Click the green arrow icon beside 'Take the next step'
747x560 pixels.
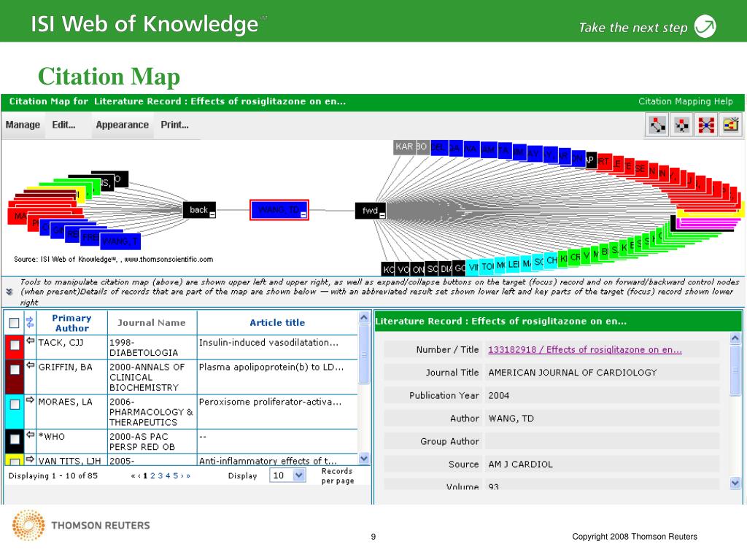[x=705, y=26]
